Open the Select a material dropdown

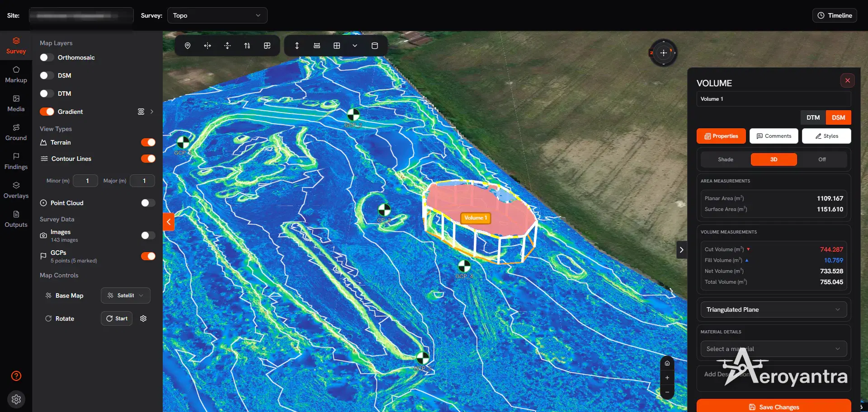(x=774, y=349)
